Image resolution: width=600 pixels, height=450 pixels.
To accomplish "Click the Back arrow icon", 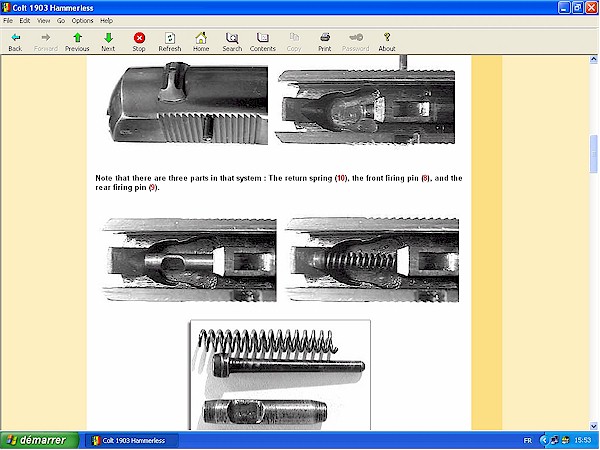I will coord(15,38).
